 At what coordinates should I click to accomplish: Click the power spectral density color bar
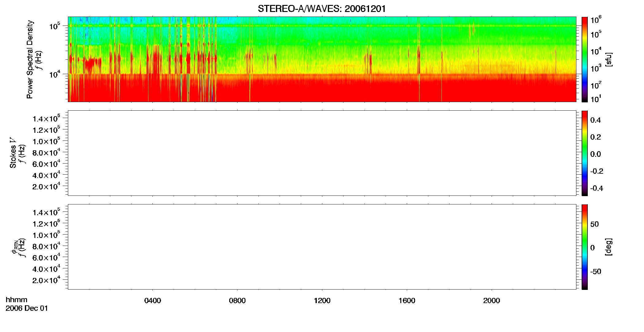tap(585, 59)
